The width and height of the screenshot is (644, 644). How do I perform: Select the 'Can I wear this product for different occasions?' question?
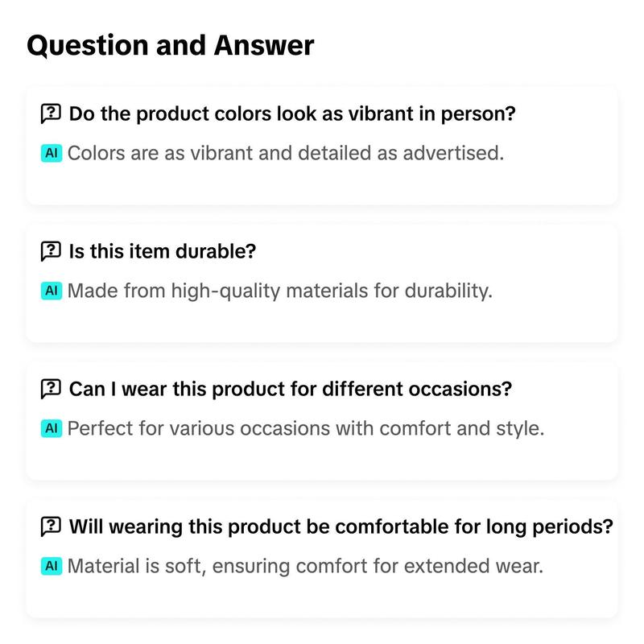291,389
